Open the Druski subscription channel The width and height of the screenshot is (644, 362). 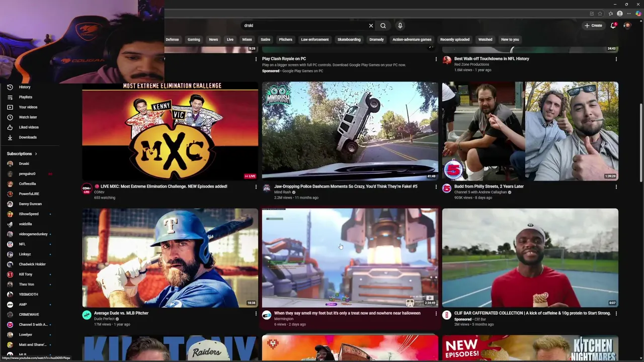click(24, 164)
